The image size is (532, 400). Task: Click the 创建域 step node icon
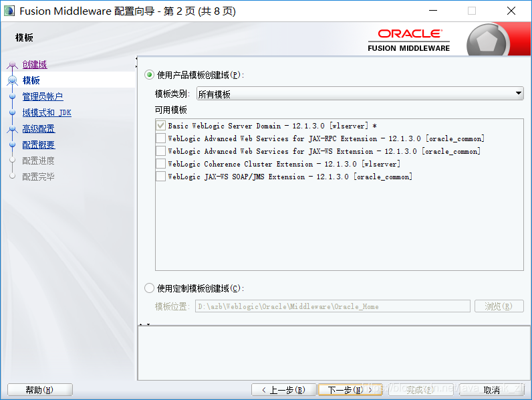click(12, 64)
